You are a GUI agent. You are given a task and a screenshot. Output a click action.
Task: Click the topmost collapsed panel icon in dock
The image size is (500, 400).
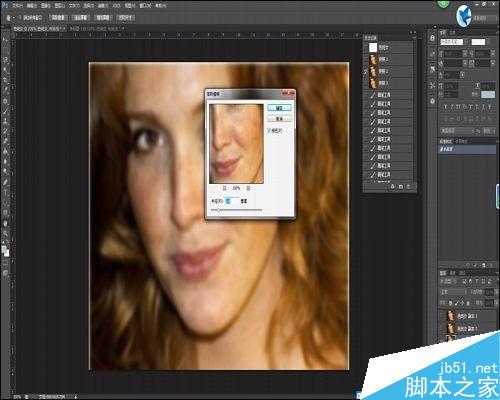432,38
